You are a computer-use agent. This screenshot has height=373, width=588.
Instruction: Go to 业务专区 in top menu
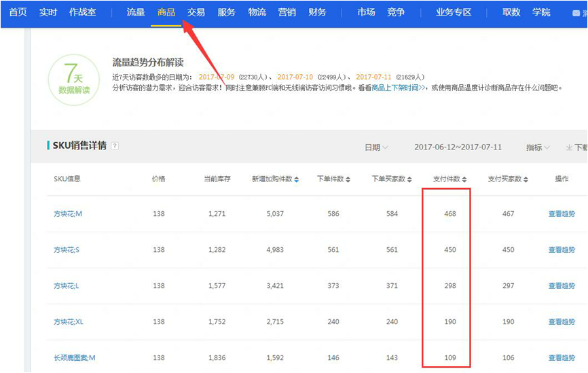pyautogui.click(x=454, y=12)
